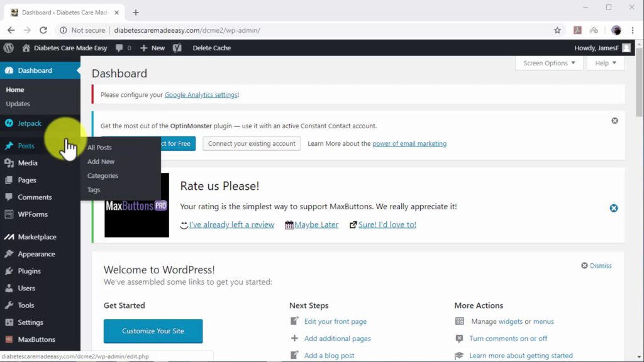The image size is (644, 362).
Task: Click the Media icon in the sidebar
Action: point(9,163)
